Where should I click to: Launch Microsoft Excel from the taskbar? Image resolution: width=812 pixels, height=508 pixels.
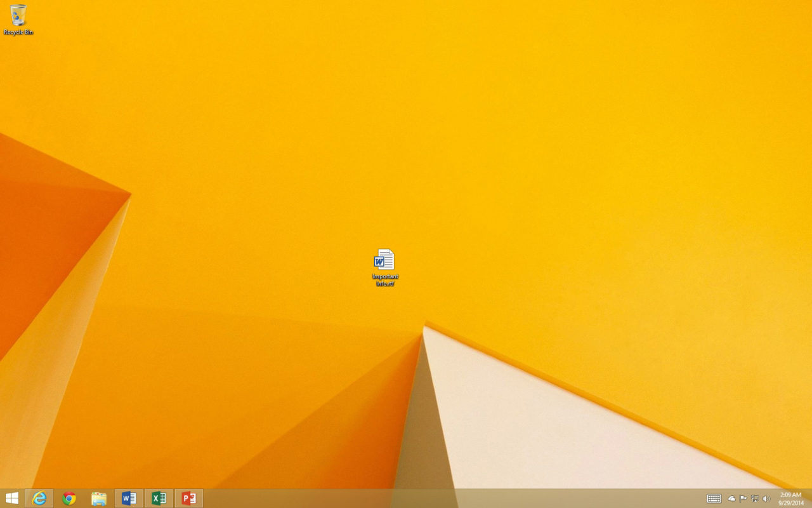pyautogui.click(x=159, y=498)
